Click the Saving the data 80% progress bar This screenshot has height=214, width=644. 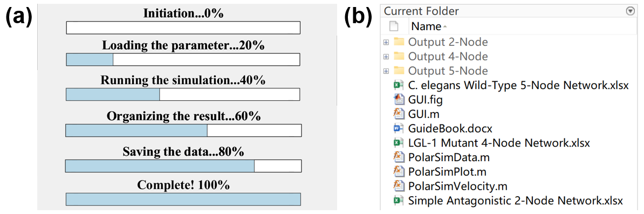[183, 166]
